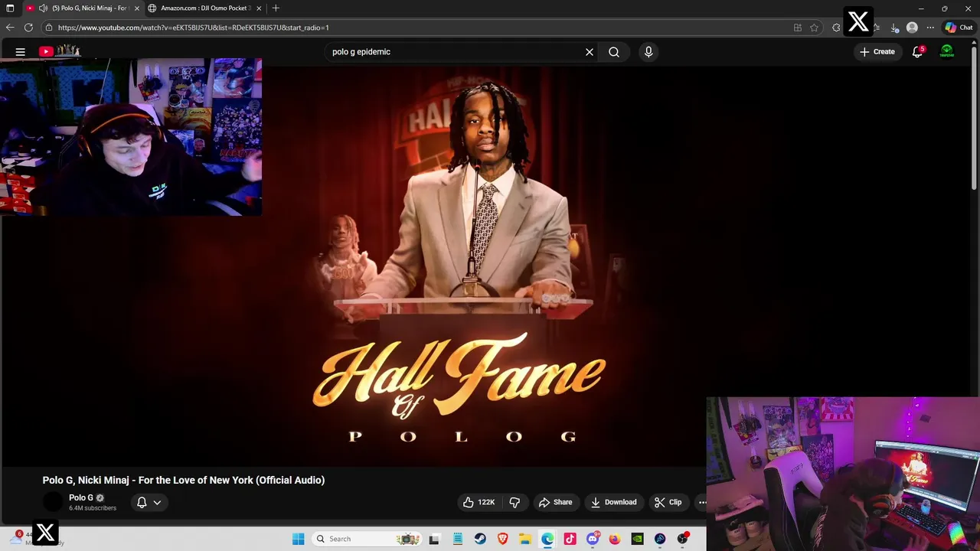Open Firefox from the taskbar
The height and width of the screenshot is (551, 980).
point(615,539)
